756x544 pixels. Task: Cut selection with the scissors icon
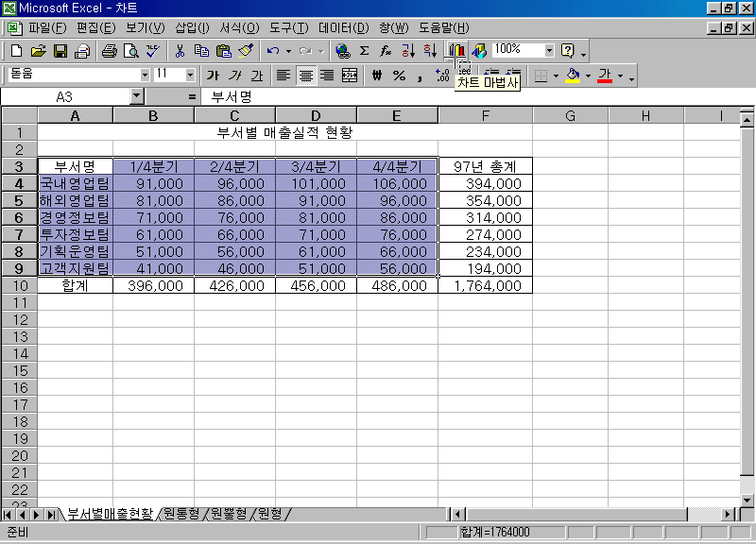click(180, 51)
